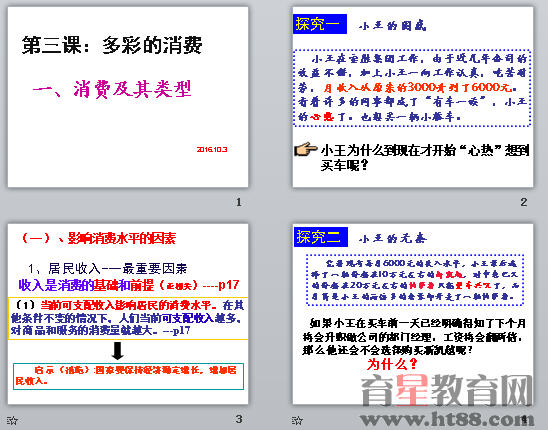
Task: Click the line 1、居民收入——最重要因素
Action: click(108, 268)
